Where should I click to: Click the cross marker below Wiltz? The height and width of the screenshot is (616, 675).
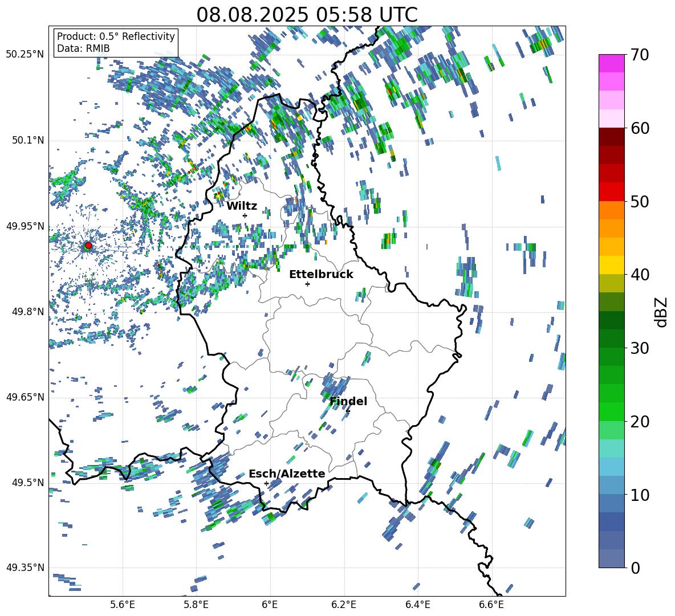[245, 215]
